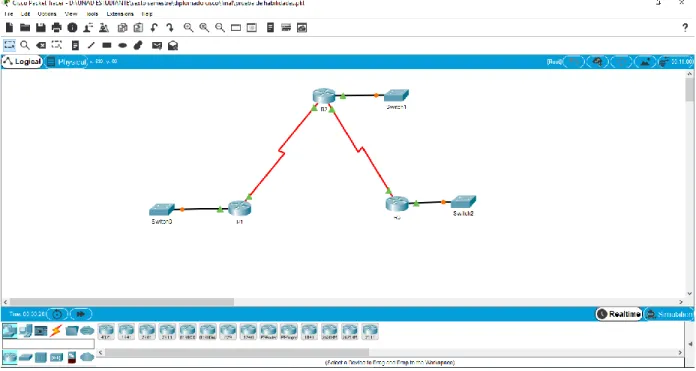This screenshot has height=371, width=696.
Task: Open Network Information round 'i' icon
Action: [72, 28]
